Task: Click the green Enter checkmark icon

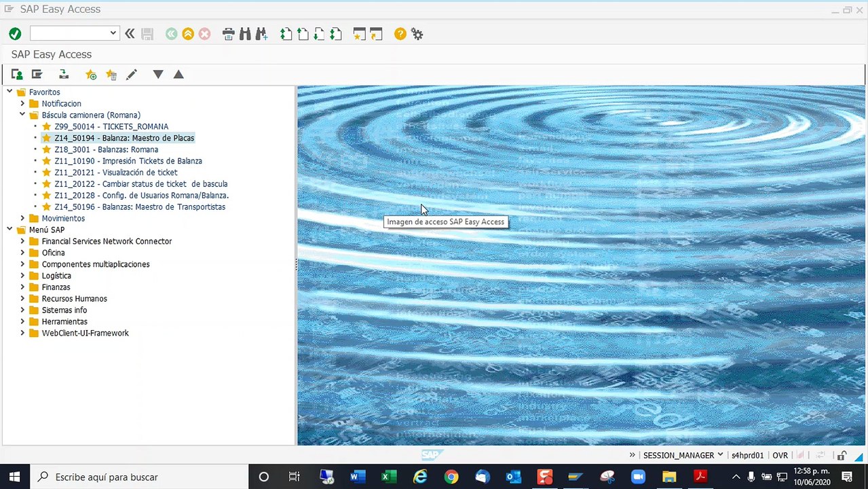Action: pos(15,33)
